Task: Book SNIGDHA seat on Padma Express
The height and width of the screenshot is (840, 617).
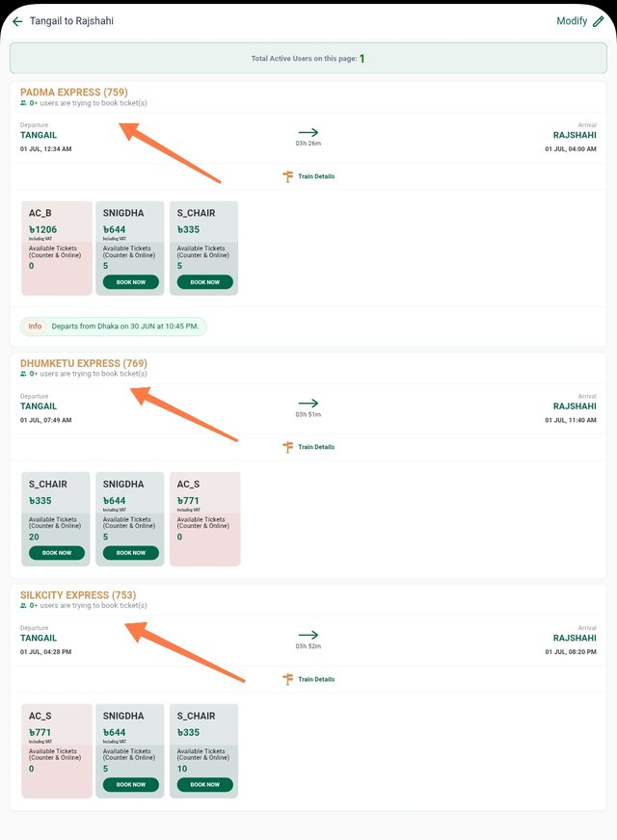Action: (131, 282)
